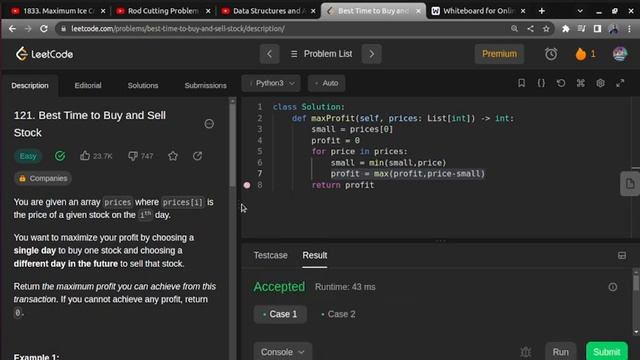
Task: Click the LeetCode logo
Action: 44,54
